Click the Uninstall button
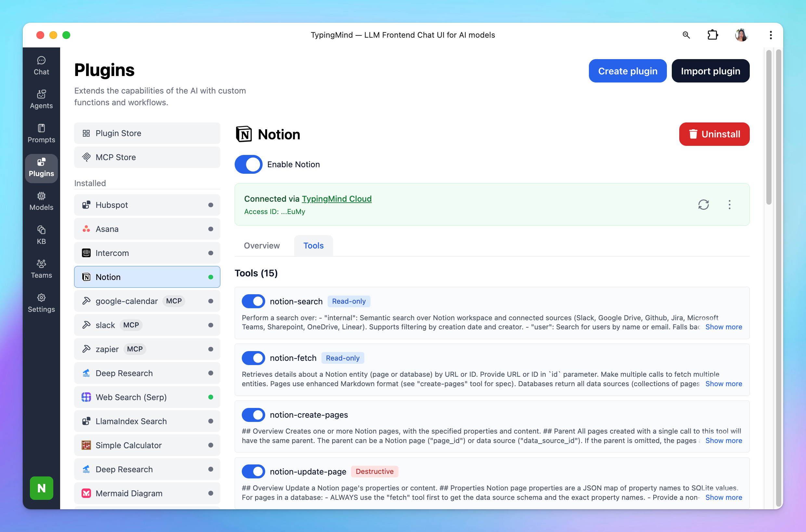The width and height of the screenshot is (806, 532). (x=714, y=134)
